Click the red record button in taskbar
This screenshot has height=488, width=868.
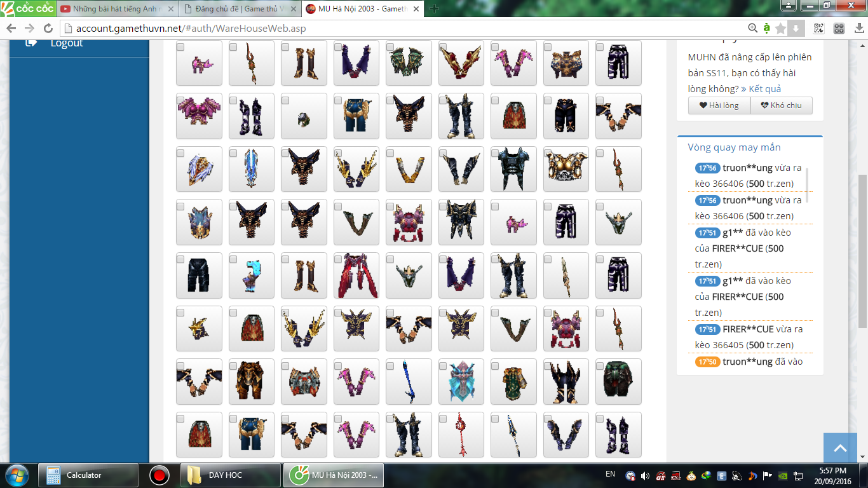click(x=159, y=475)
